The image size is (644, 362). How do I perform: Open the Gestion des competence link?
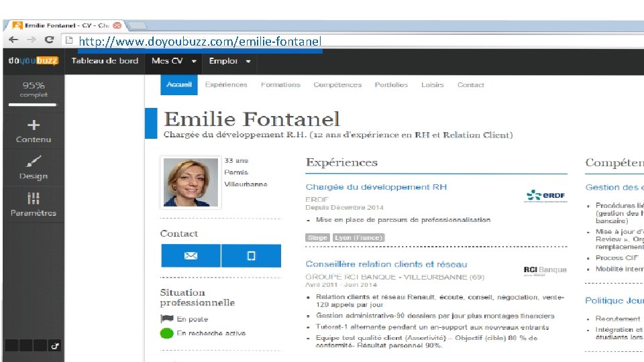[x=614, y=187]
